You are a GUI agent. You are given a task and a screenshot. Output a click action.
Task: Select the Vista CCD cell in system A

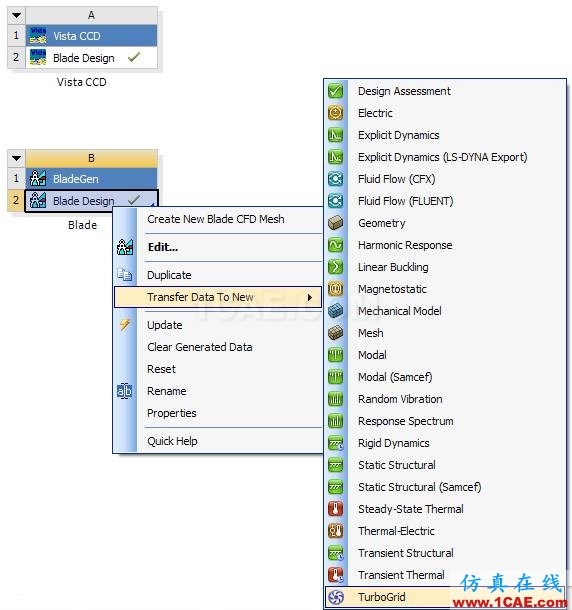pos(91,36)
